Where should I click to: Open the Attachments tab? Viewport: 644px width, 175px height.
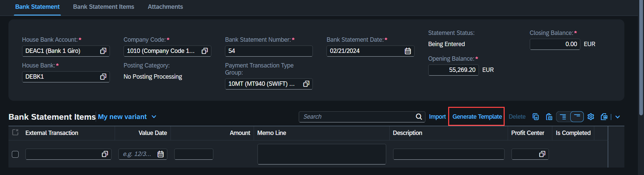click(165, 7)
